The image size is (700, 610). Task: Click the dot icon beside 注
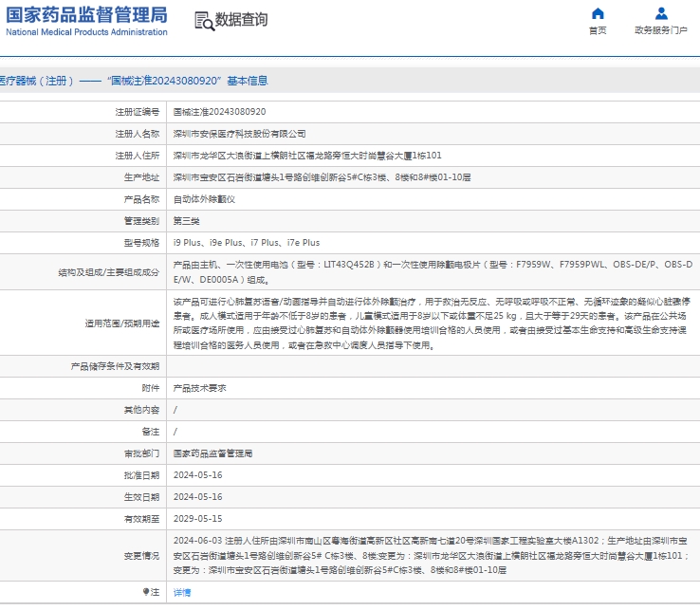tap(145, 592)
